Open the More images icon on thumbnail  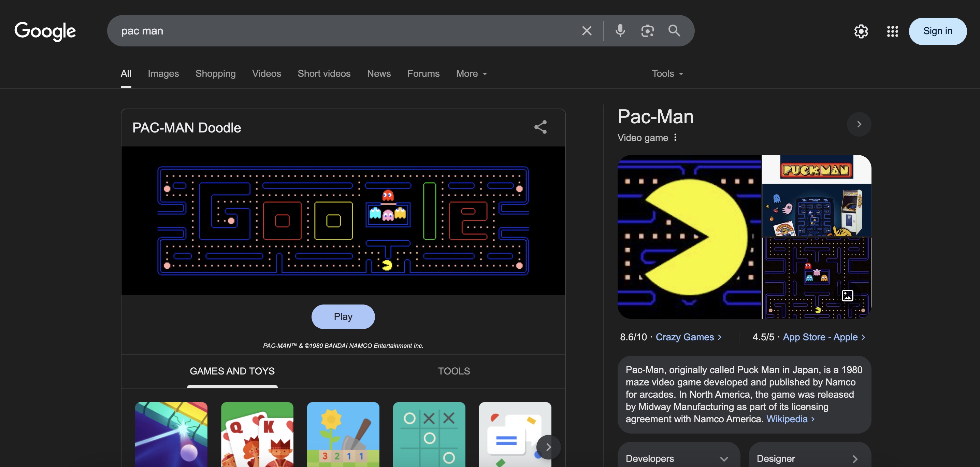coord(847,295)
